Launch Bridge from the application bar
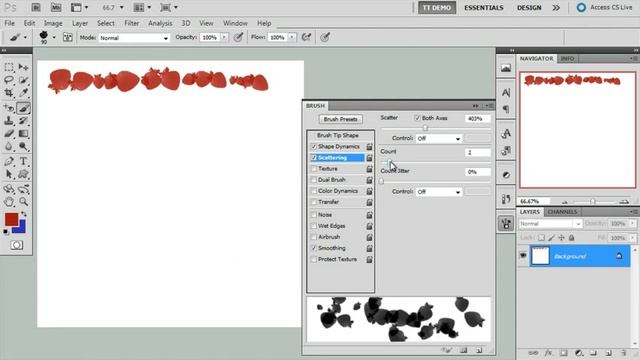Viewport: 640px width, 360px height. click(x=36, y=7)
